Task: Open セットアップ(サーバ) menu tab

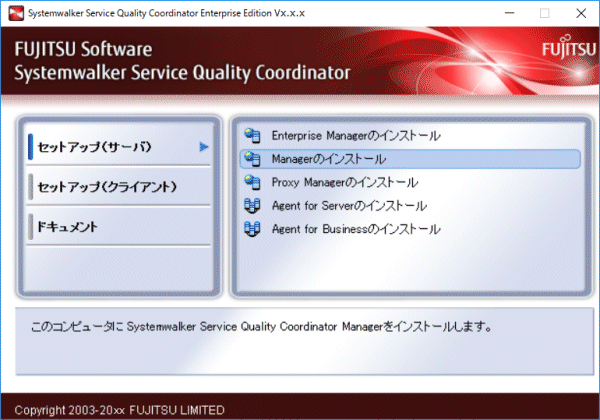Action: click(119, 147)
